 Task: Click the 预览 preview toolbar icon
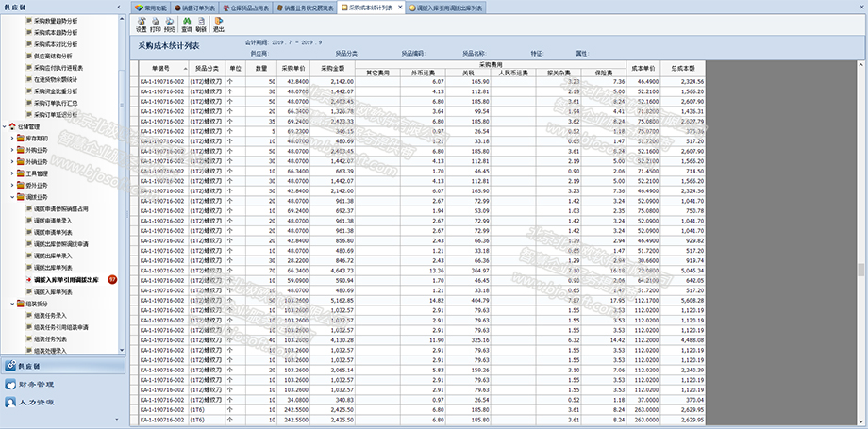click(x=170, y=25)
